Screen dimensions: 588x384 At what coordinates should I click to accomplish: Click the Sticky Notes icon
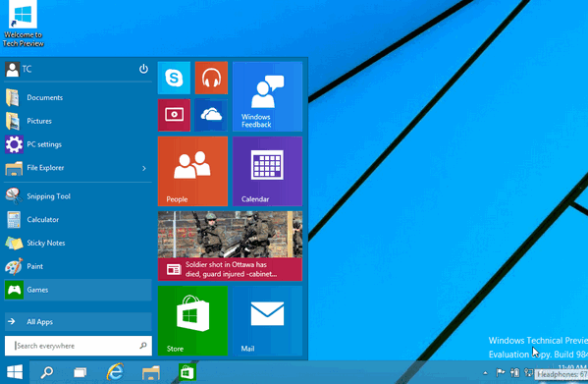point(15,243)
